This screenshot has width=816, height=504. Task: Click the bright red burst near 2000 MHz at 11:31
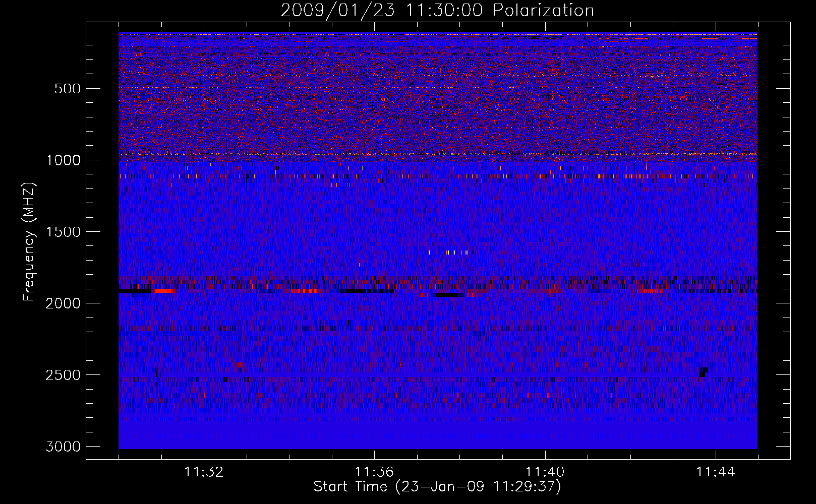point(165,291)
